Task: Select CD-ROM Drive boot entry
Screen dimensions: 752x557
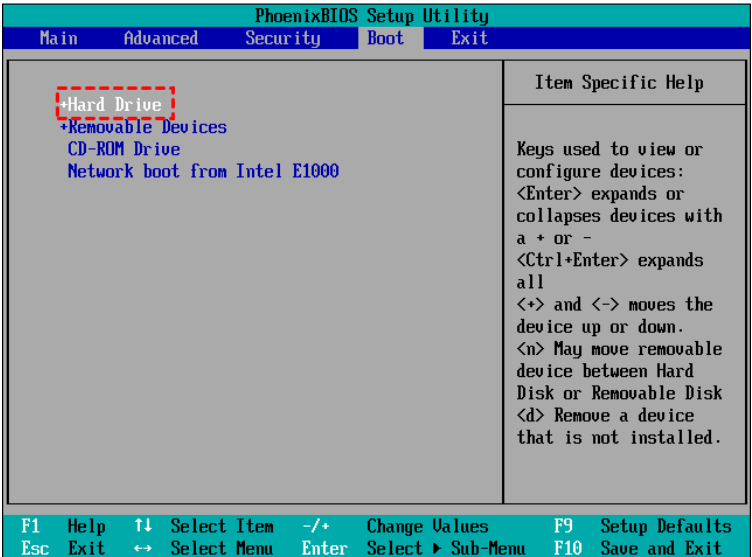Action: tap(123, 149)
